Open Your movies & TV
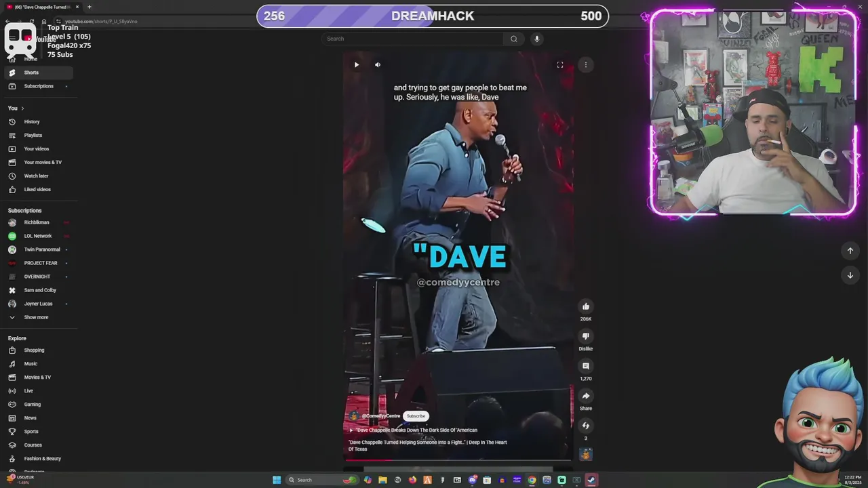The height and width of the screenshot is (488, 868). [38, 163]
